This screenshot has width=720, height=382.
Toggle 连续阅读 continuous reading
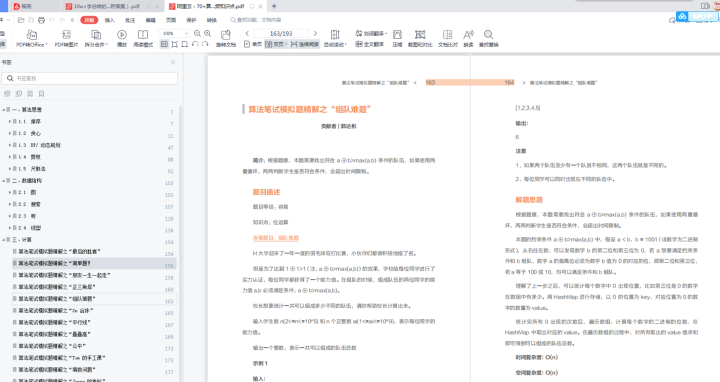305,45
